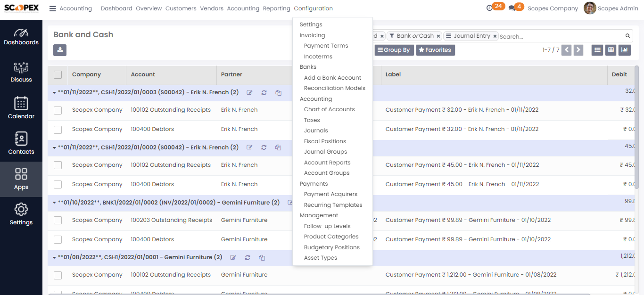Remove the Bank or Cash filter
The width and height of the screenshot is (644, 295).
438,36
